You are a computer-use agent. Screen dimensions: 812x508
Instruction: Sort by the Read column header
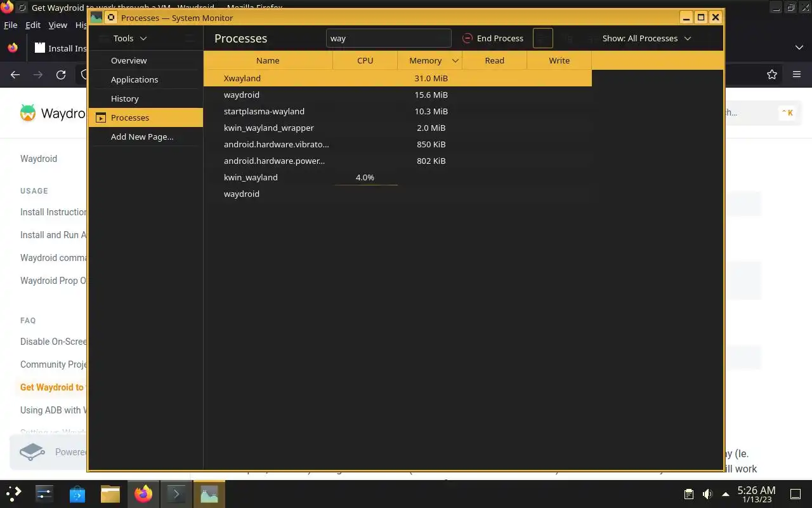coord(495,60)
